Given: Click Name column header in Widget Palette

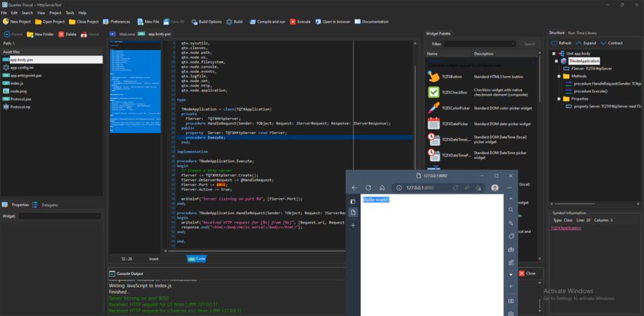Looking at the screenshot, I should [448, 54].
